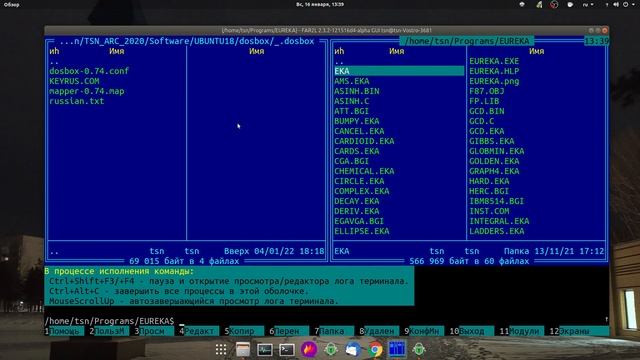Select EUREKA.EXE in the right panel
Screen dimensions: 640x360
click(494, 61)
